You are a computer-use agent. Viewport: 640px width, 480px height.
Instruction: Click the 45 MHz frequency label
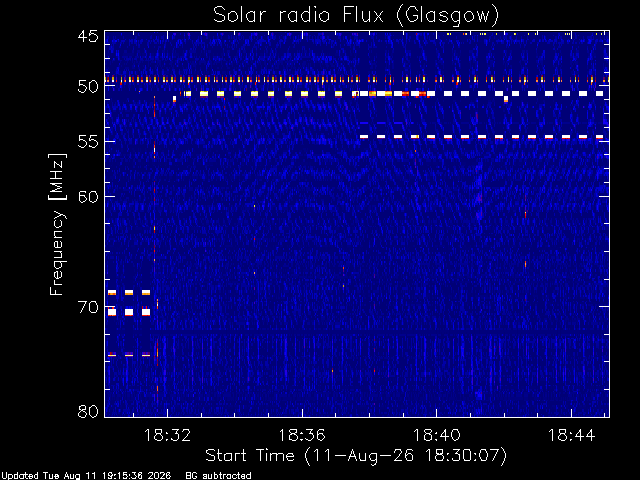point(88,36)
